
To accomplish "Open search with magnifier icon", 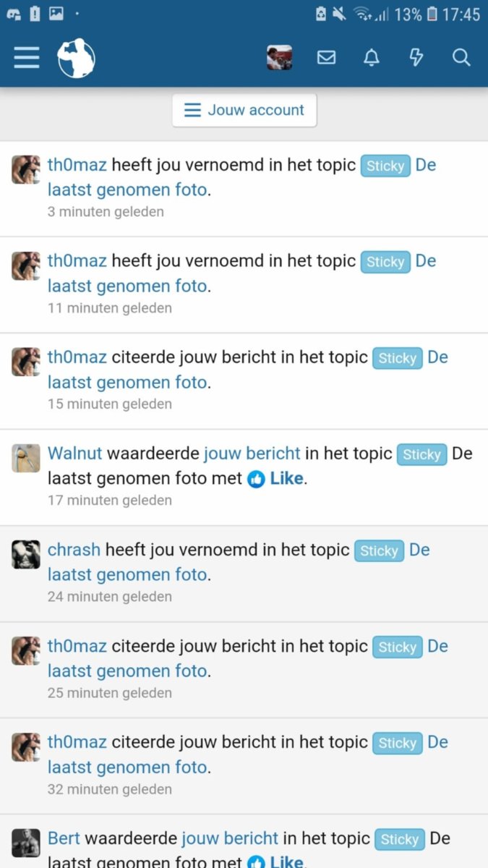I will click(461, 57).
